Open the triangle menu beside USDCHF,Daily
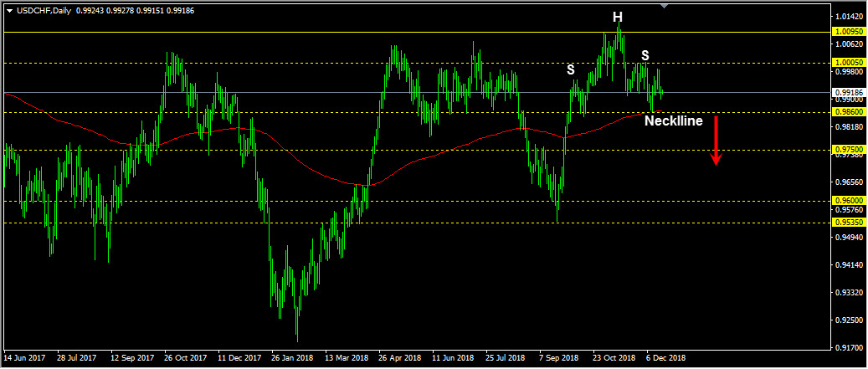 pos(9,10)
